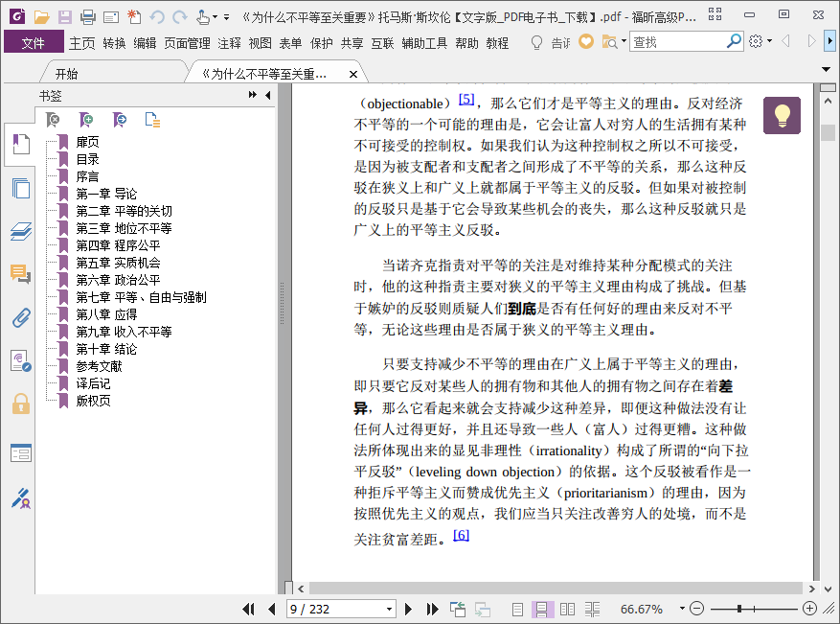Open the Form fields panel icon
Image resolution: width=840 pixels, height=624 pixels.
click(21, 453)
